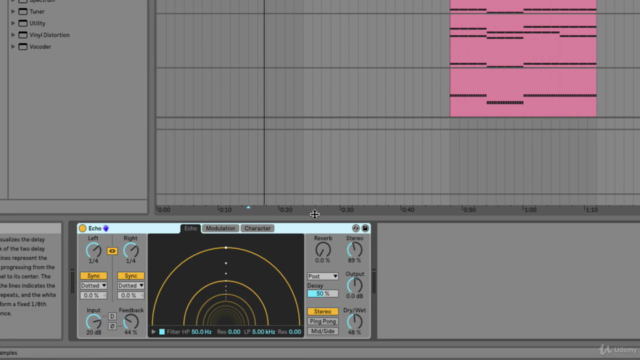Screen dimensions: 640x360
Task: Click the Input gain knob
Action: point(93,322)
